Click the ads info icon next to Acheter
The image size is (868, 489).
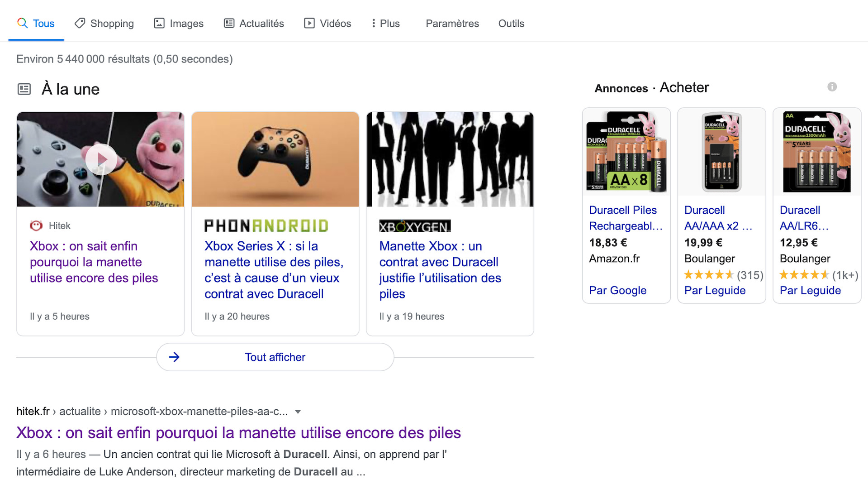[832, 86]
